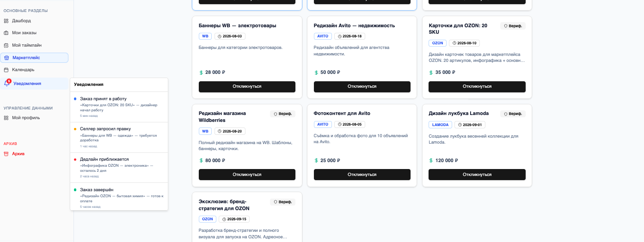Click OZON tag on Эксклюзив бренд-стратегия card

pyautogui.click(x=208, y=219)
